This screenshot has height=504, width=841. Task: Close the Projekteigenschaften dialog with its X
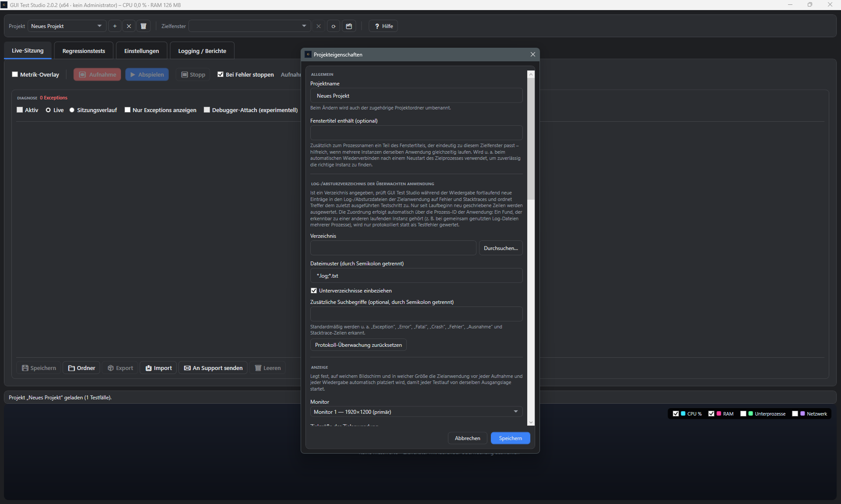pos(532,54)
